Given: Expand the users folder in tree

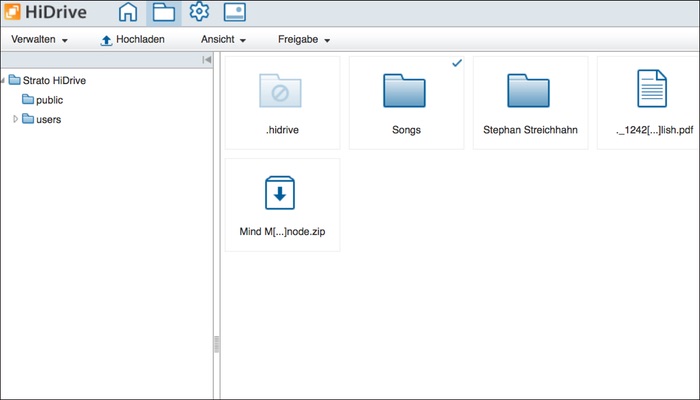Looking at the screenshot, I should coord(15,119).
